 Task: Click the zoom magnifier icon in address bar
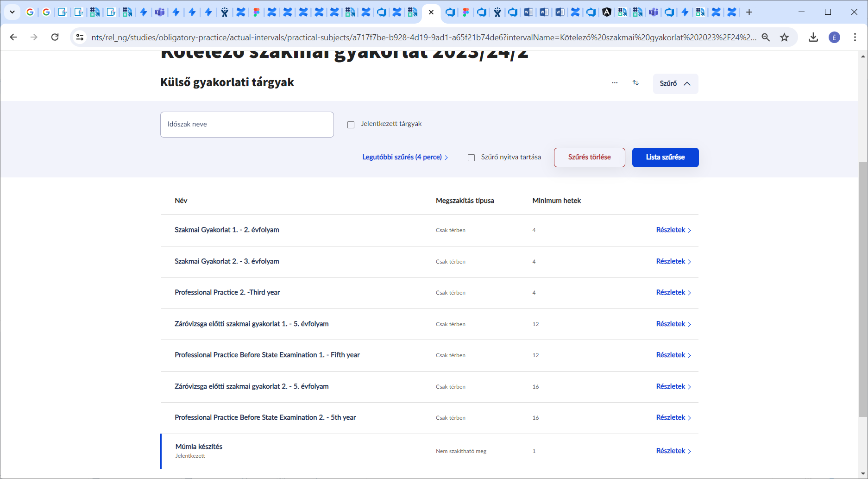coord(766,37)
